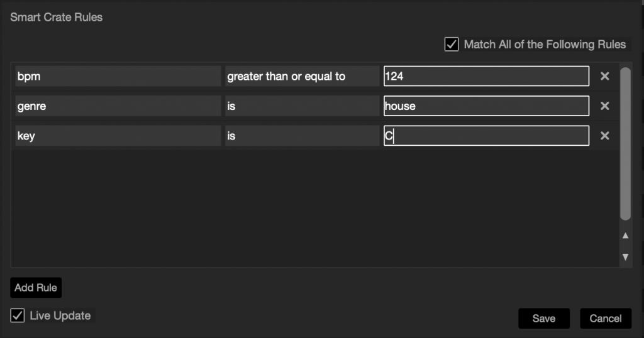
Task: Open the genre field dropdown
Action: tap(118, 106)
